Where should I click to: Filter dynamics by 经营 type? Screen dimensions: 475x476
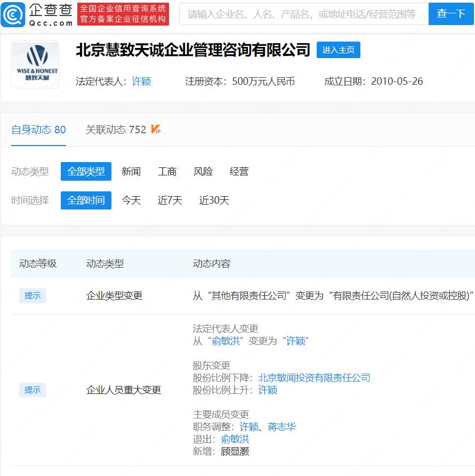239,172
